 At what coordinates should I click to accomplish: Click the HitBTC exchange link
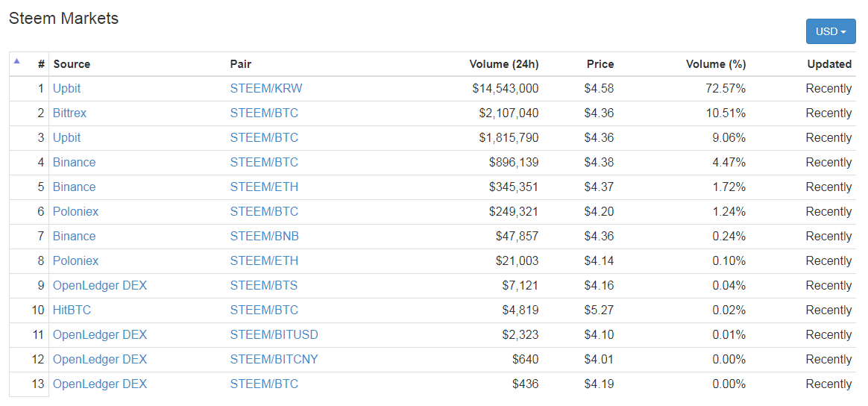[x=72, y=310]
